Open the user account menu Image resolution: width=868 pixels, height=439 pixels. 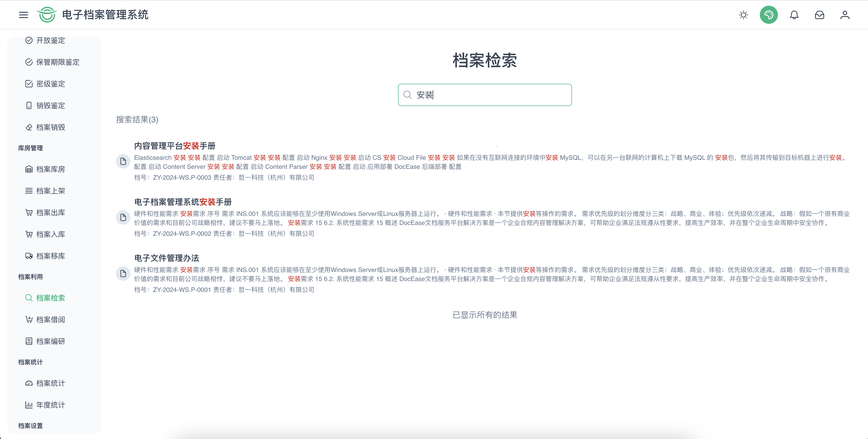[x=845, y=15]
